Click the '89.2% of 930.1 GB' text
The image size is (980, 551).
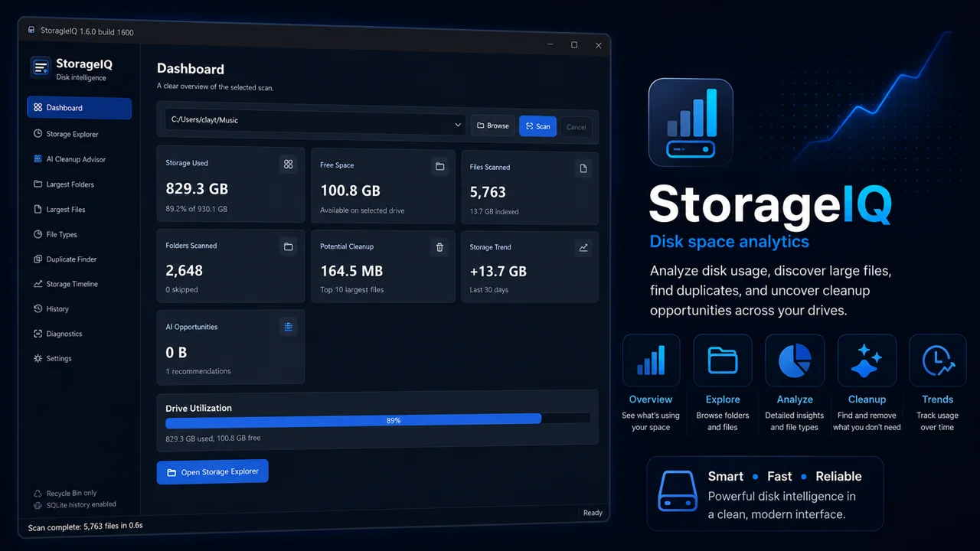(196, 209)
